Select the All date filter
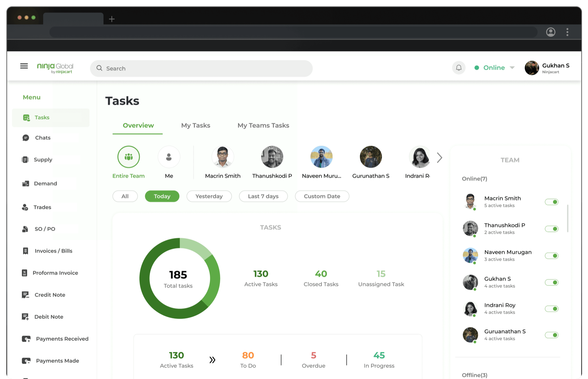This screenshot has height=379, width=588. point(125,196)
